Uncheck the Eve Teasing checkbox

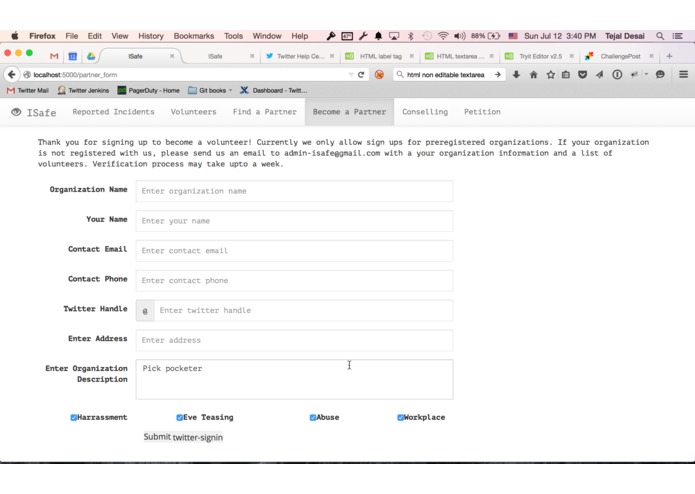coord(180,417)
